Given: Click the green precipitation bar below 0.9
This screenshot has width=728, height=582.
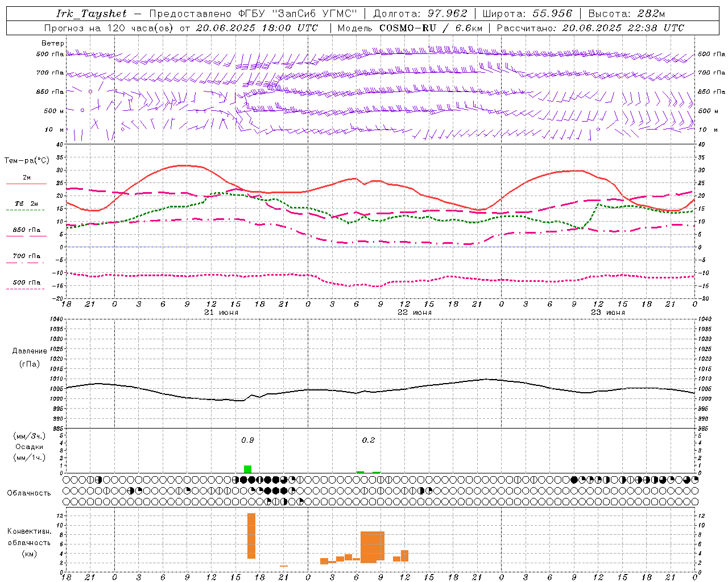Looking at the screenshot, I should point(247,469).
